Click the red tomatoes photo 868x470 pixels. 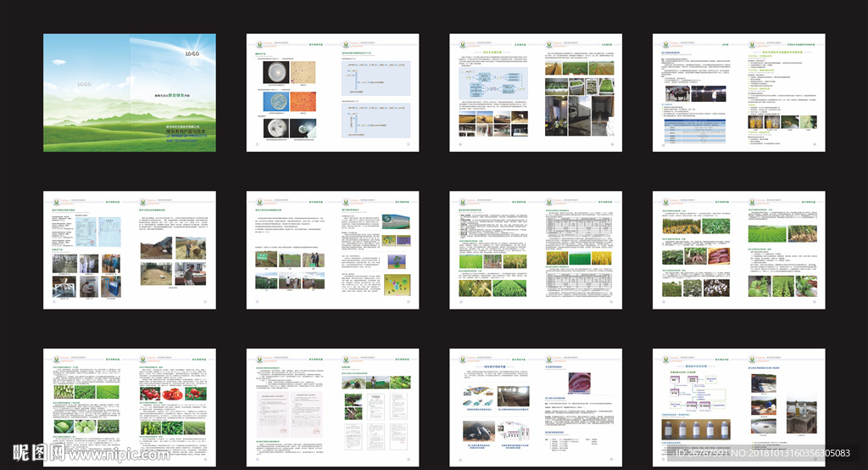pyautogui.click(x=173, y=393)
